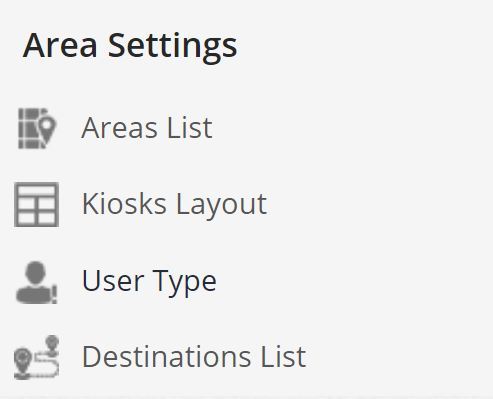493x399 pixels.
Task: Select the table icon beside Kiosks Layout
Action: click(x=37, y=204)
